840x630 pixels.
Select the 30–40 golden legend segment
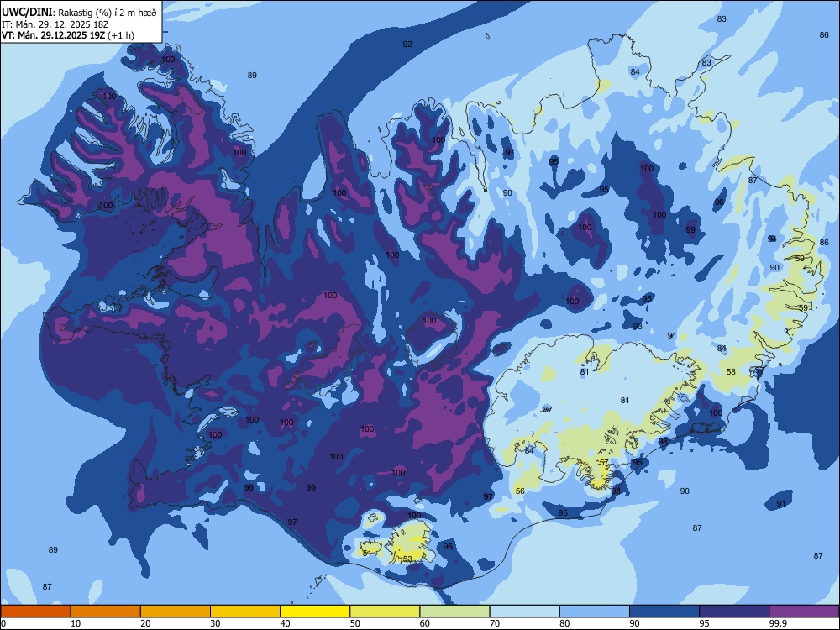pos(245,612)
